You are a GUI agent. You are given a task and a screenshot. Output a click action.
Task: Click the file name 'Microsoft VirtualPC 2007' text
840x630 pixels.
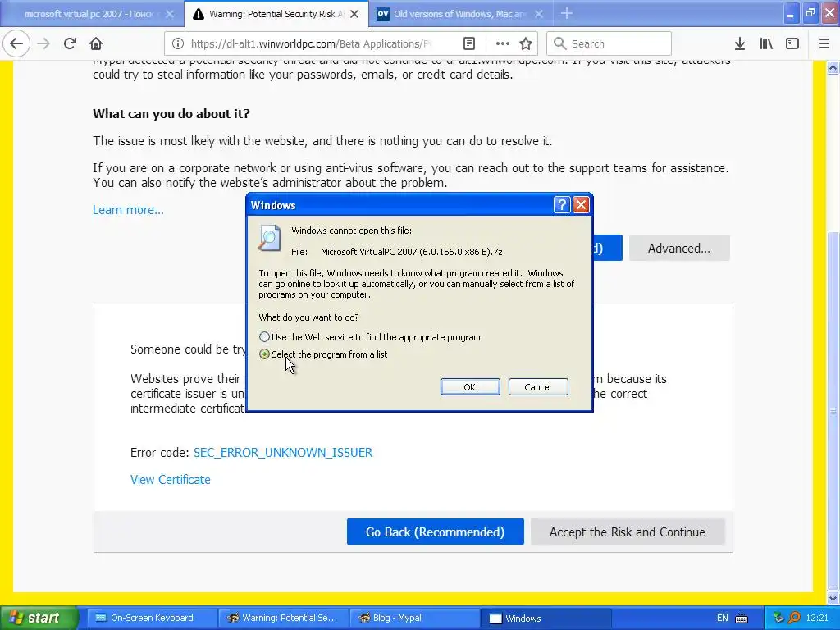412,252
